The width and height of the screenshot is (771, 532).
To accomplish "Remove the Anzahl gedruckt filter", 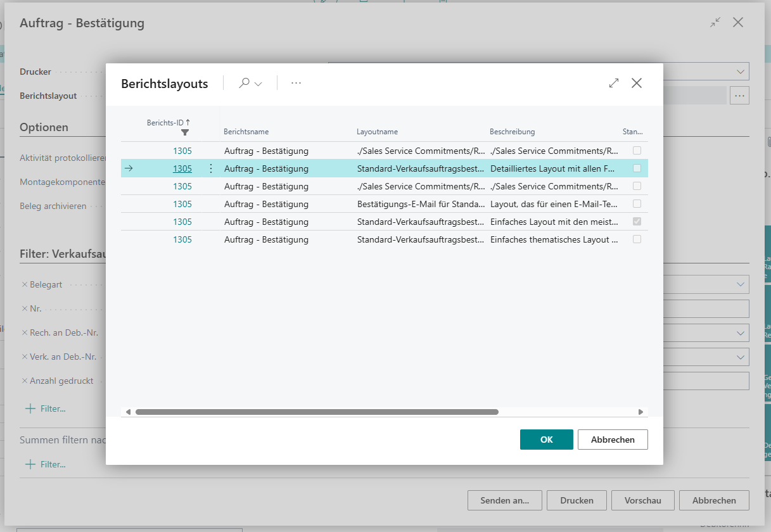I will coord(25,381).
